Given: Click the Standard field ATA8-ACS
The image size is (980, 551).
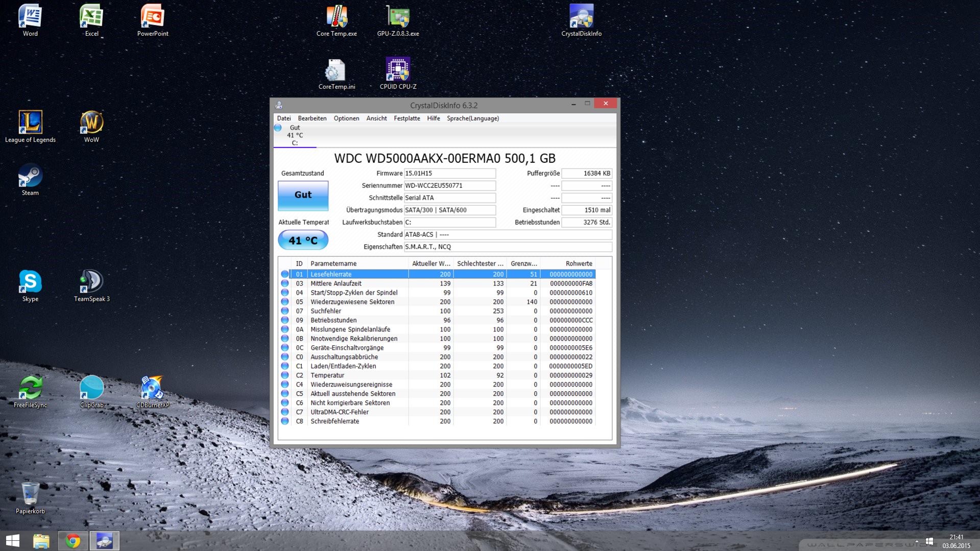Looking at the screenshot, I should (508, 235).
